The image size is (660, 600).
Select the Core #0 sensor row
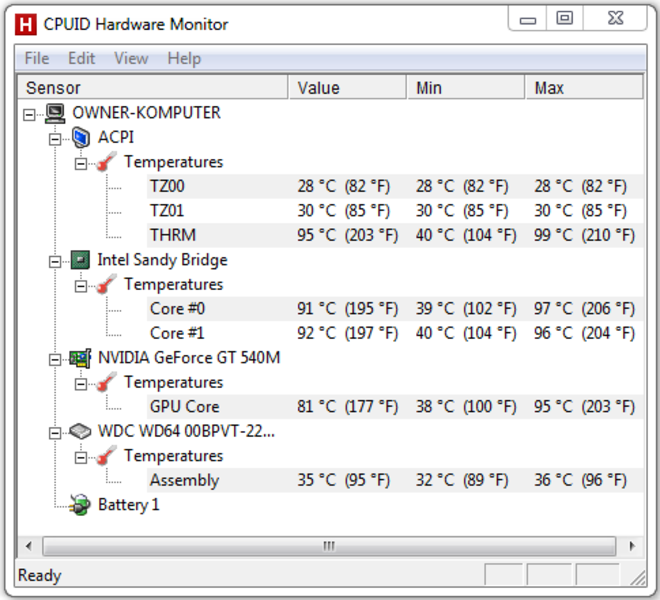395,309
